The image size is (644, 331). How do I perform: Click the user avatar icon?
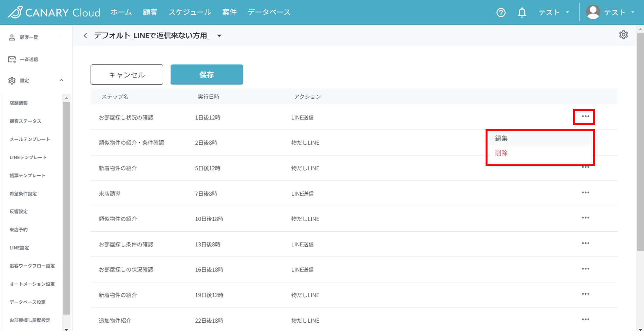pyautogui.click(x=593, y=12)
